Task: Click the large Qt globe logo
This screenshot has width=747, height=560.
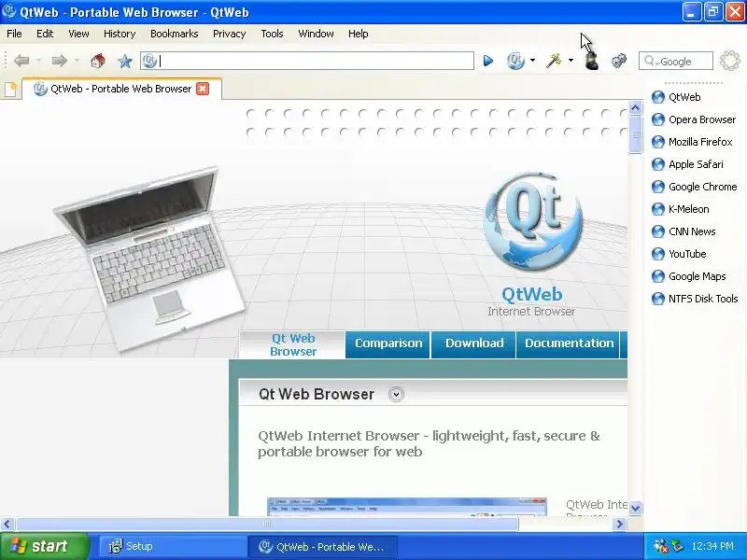Action: point(533,222)
